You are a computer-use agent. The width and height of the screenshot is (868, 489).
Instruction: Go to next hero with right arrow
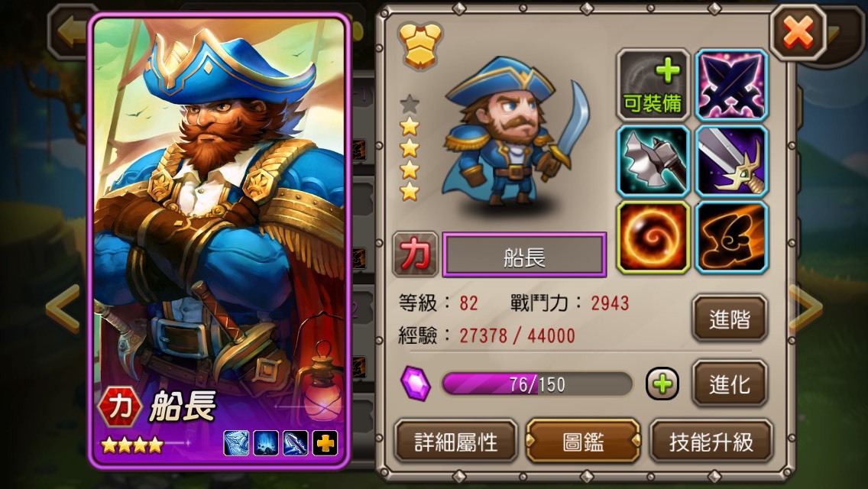pos(806,309)
